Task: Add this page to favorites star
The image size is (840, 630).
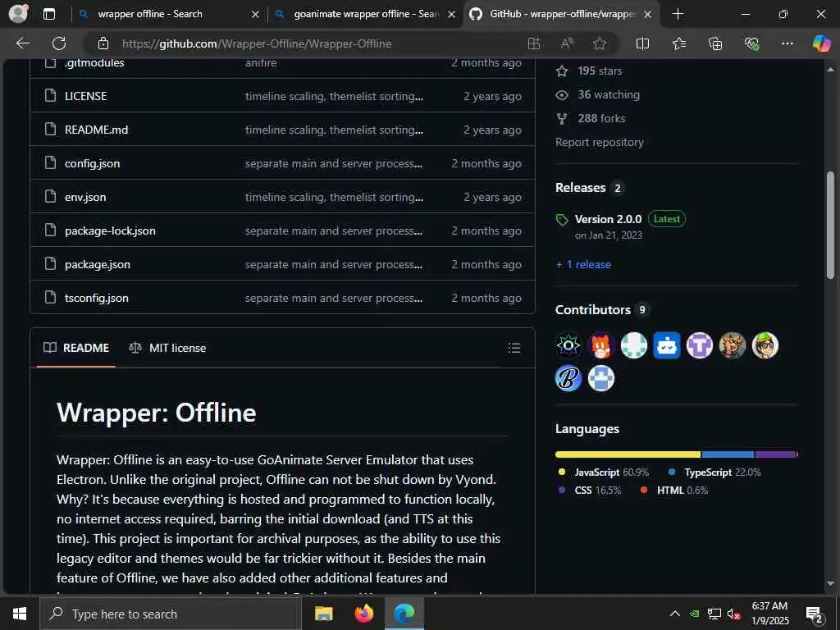Action: point(600,43)
